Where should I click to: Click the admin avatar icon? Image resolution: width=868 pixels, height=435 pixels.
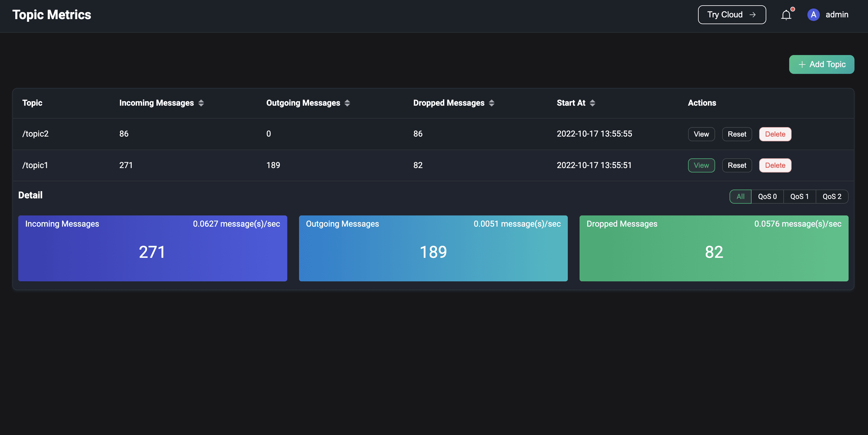coord(813,15)
